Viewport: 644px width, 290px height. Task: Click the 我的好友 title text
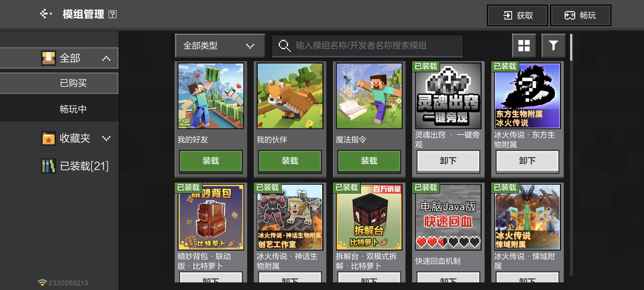coord(193,140)
